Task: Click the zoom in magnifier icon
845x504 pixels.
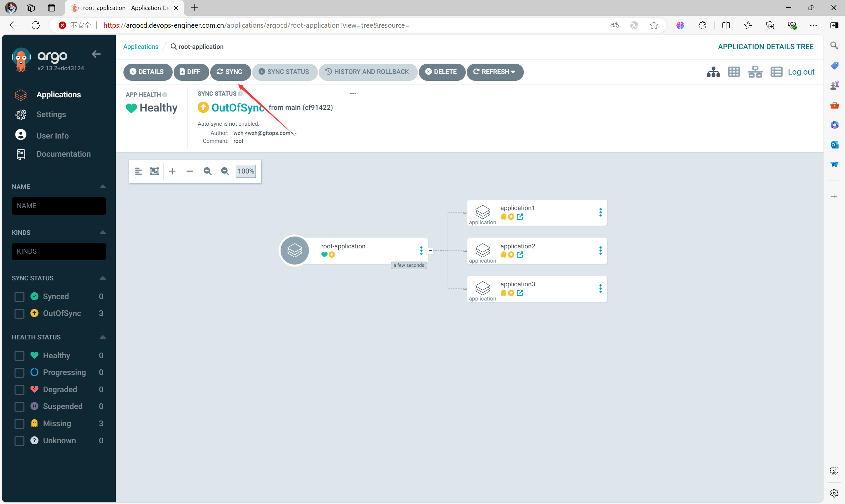Action: click(207, 171)
